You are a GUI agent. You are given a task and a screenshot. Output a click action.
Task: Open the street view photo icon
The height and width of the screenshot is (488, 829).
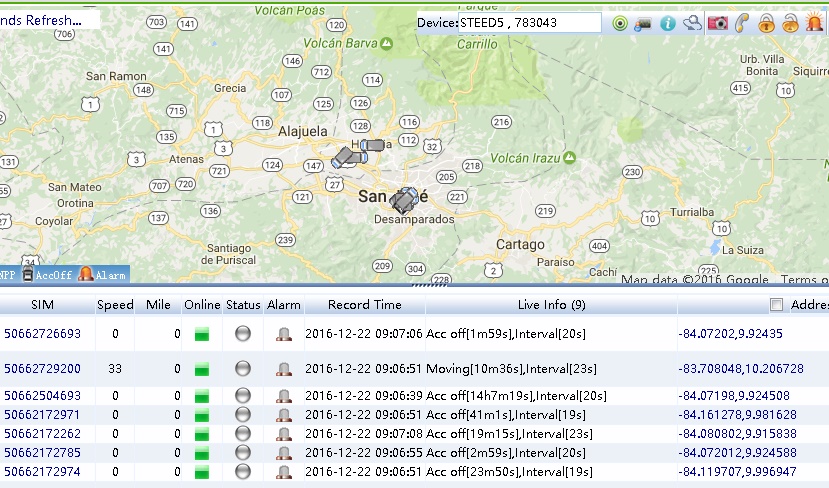[x=643, y=23]
